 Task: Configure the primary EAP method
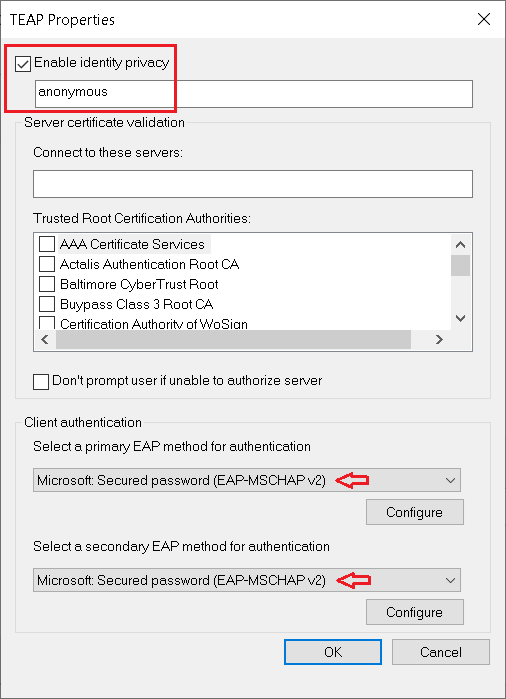pos(415,512)
